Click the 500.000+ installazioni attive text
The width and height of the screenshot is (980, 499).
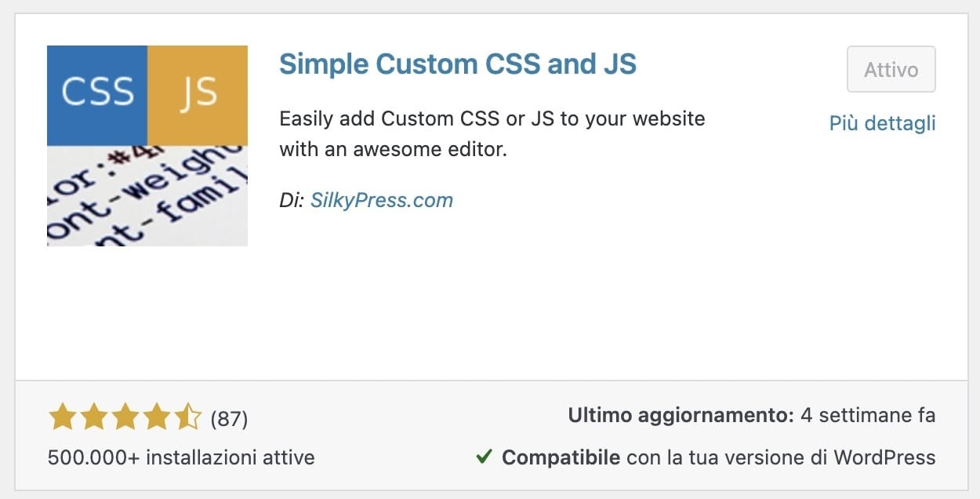[180, 457]
